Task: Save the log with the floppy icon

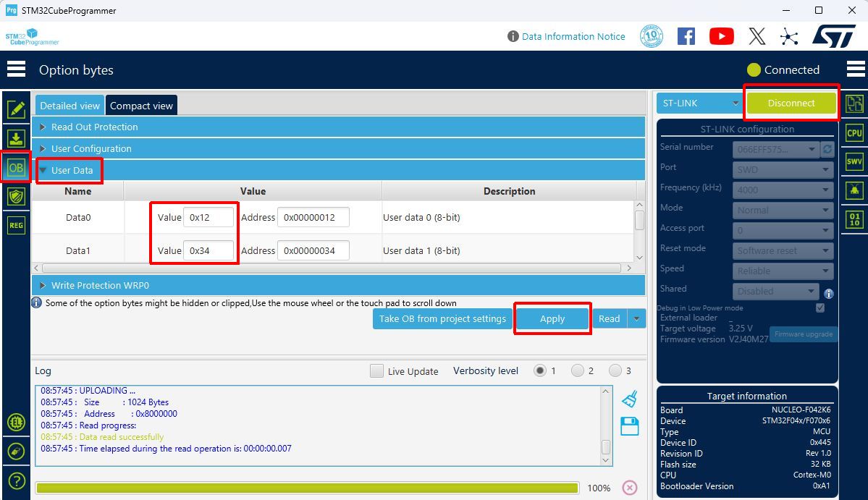Action: (629, 426)
